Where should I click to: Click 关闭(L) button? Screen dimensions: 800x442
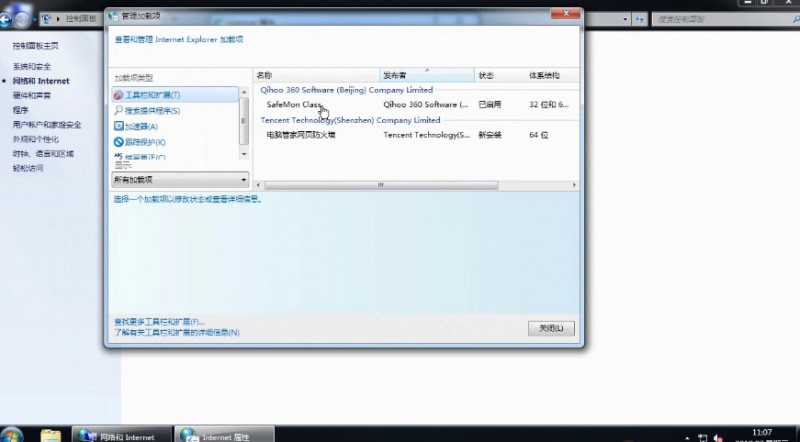(x=551, y=328)
